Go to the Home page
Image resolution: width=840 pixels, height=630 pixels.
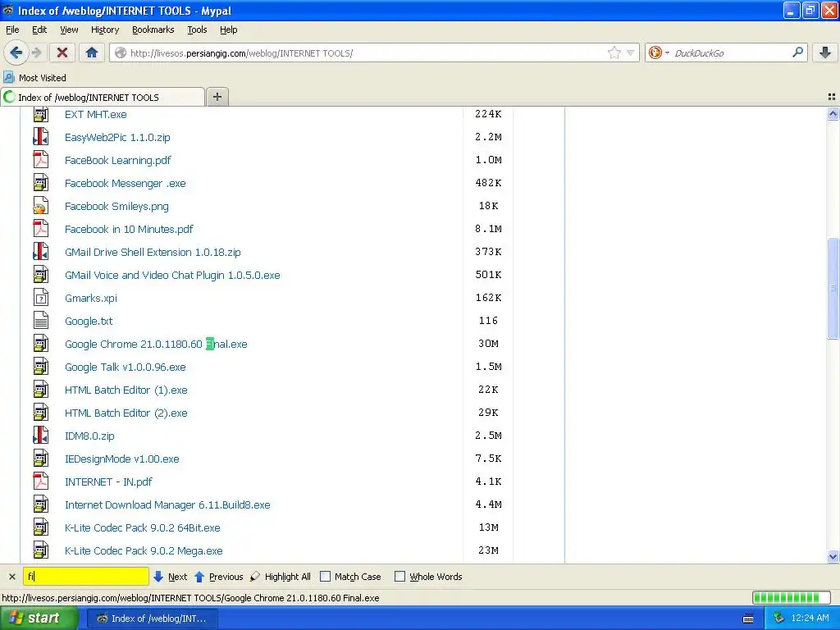coord(92,52)
